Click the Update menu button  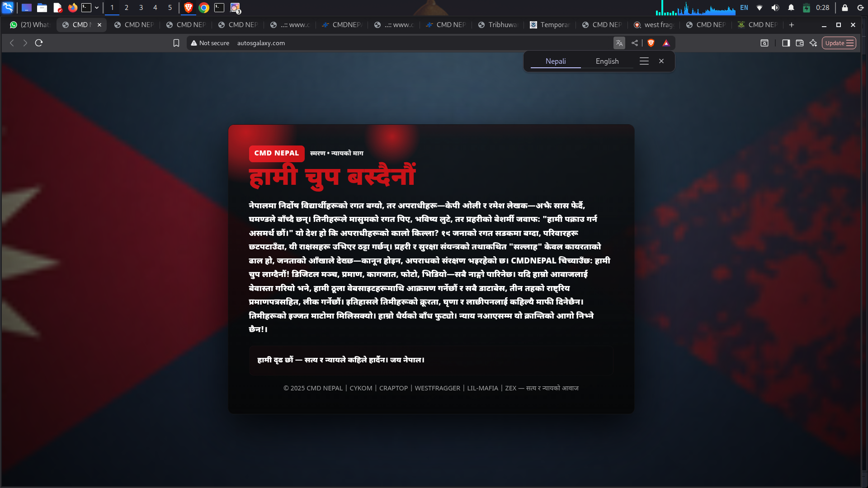pyautogui.click(x=839, y=43)
